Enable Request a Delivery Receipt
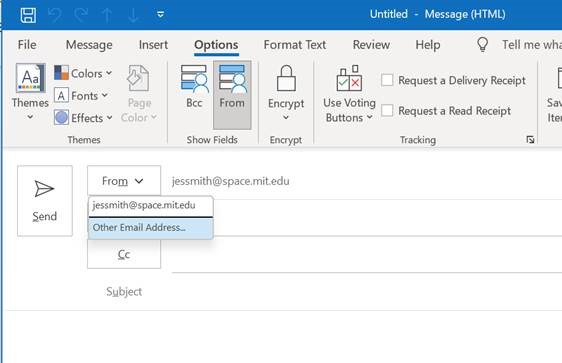 [387, 80]
